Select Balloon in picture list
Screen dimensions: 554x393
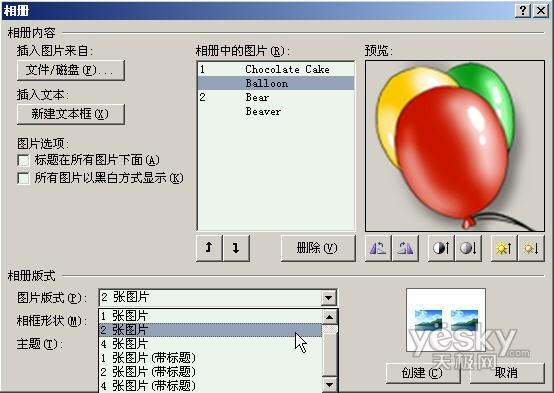point(276,83)
